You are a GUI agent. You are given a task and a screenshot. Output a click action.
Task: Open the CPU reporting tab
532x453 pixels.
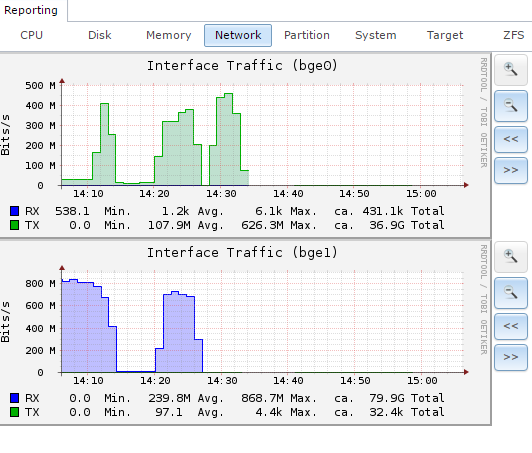pyautogui.click(x=32, y=35)
